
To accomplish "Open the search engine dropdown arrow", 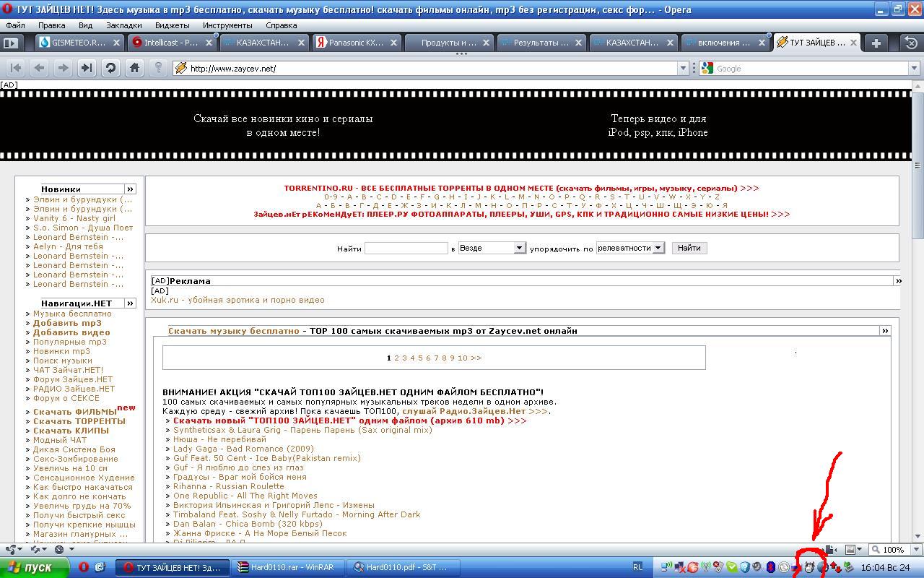I will pos(913,68).
